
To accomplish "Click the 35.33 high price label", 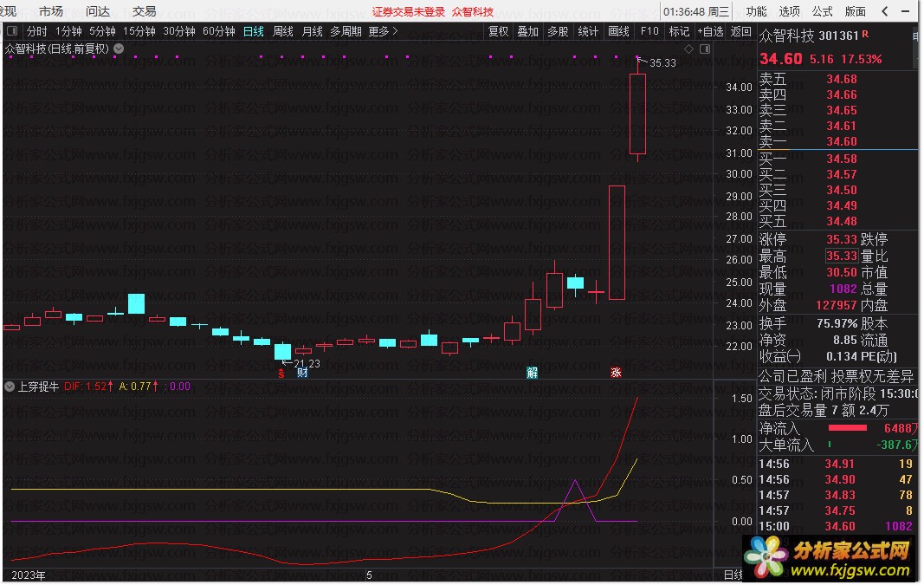I will coord(662,63).
